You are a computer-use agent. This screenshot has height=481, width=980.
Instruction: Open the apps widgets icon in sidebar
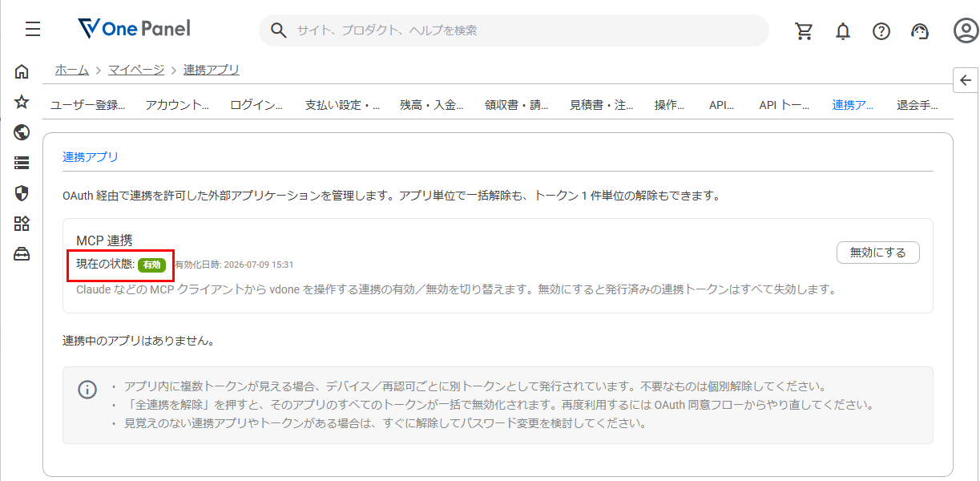[22, 224]
